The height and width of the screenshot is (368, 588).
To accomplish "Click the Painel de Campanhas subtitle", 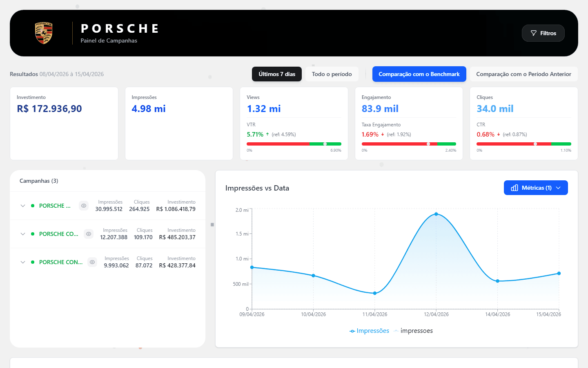I will 109,40.
